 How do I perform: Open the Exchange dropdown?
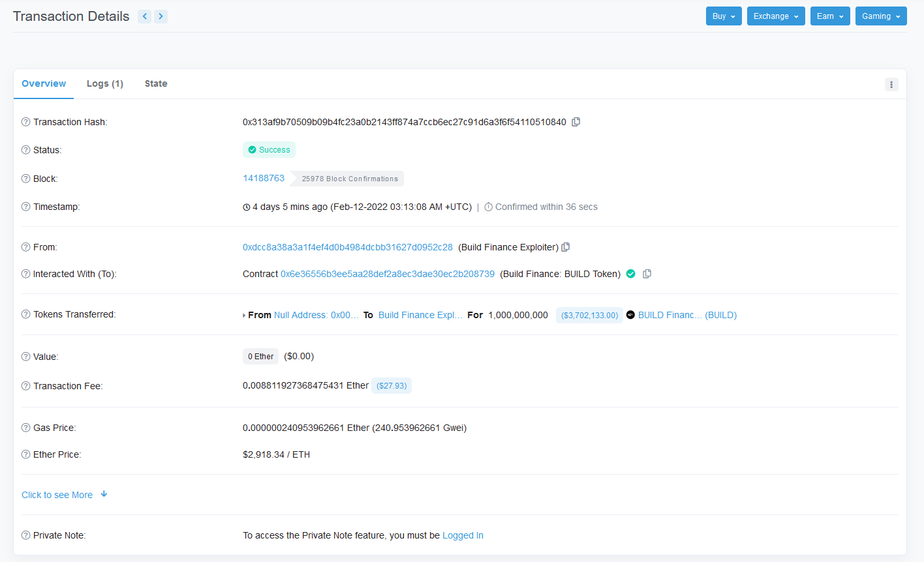776,16
